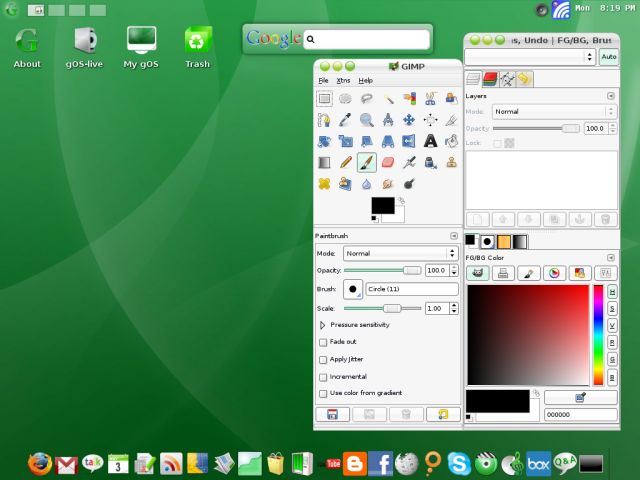Click the paintbrush Opacity slider
The width and height of the screenshot is (640, 480).
383,270
